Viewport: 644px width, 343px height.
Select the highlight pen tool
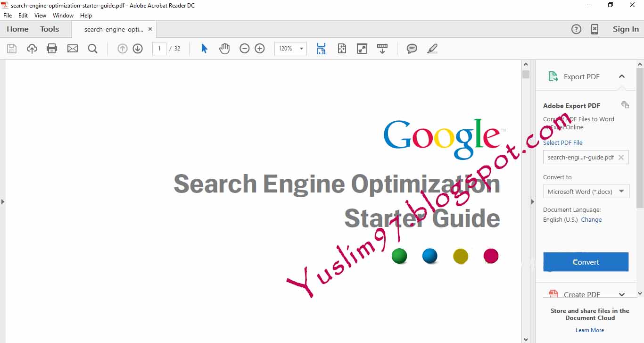[x=432, y=49]
